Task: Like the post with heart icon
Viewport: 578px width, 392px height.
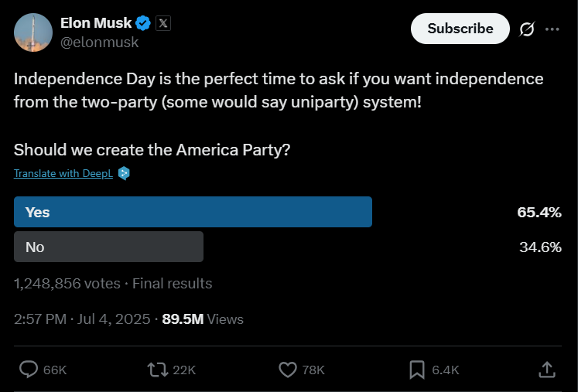Action: pos(288,370)
